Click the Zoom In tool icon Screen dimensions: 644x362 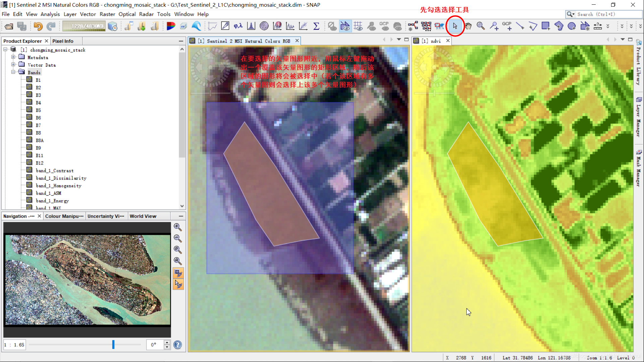[177, 226]
